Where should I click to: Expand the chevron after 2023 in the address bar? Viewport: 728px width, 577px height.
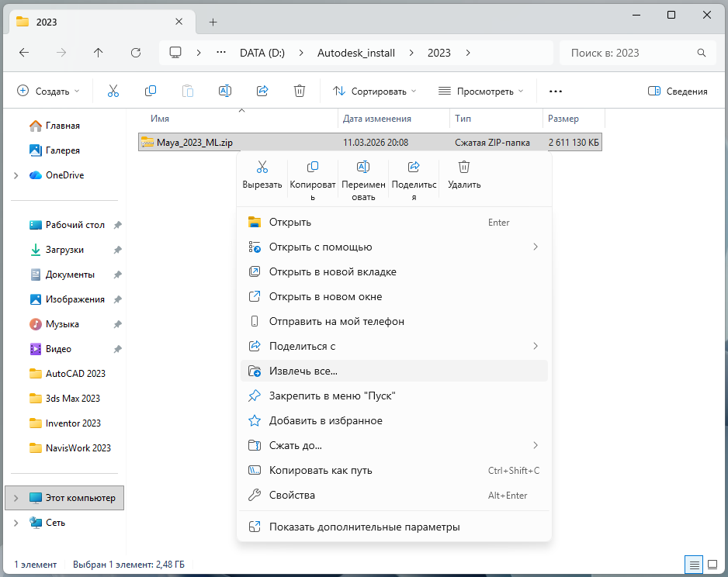tap(468, 53)
